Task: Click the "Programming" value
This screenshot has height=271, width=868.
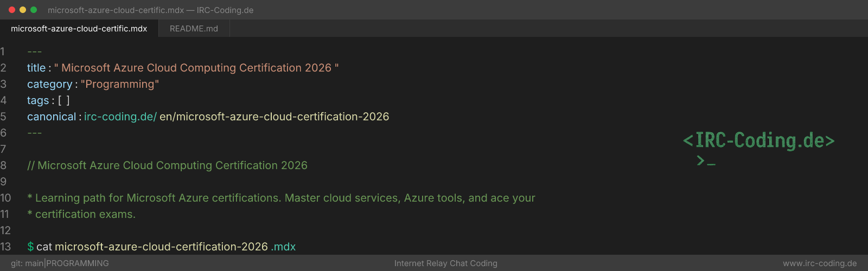Action: pyautogui.click(x=120, y=84)
